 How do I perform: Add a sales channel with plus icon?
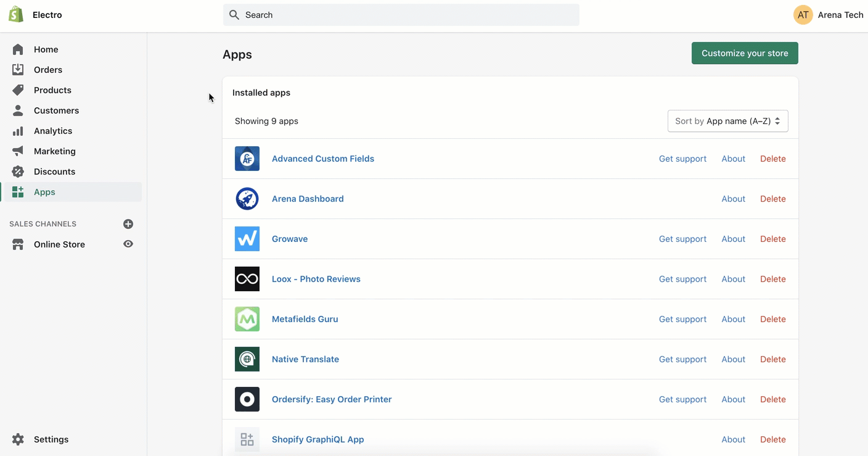(128, 224)
